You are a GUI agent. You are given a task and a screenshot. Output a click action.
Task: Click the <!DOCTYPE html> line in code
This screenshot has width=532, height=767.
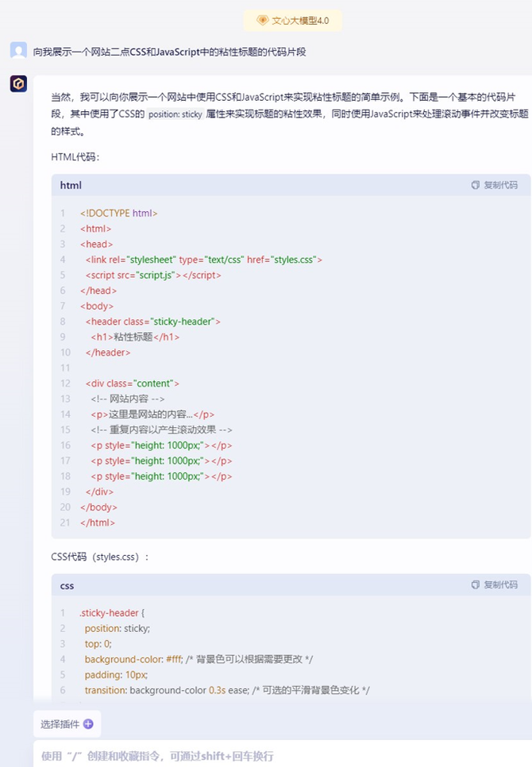[118, 213]
